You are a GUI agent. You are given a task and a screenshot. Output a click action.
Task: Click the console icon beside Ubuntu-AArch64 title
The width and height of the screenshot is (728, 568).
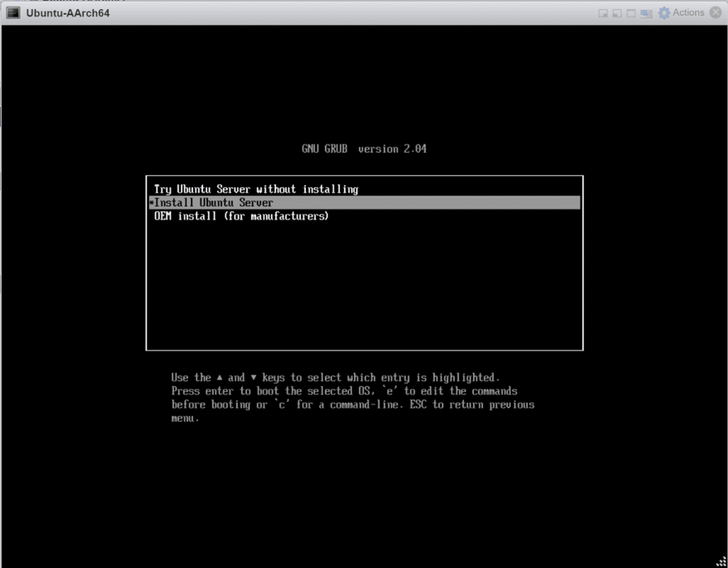13,13
